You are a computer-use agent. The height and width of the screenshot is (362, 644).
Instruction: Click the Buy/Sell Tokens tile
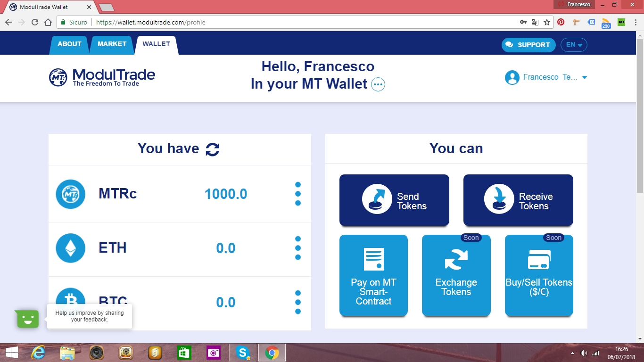[x=539, y=275]
